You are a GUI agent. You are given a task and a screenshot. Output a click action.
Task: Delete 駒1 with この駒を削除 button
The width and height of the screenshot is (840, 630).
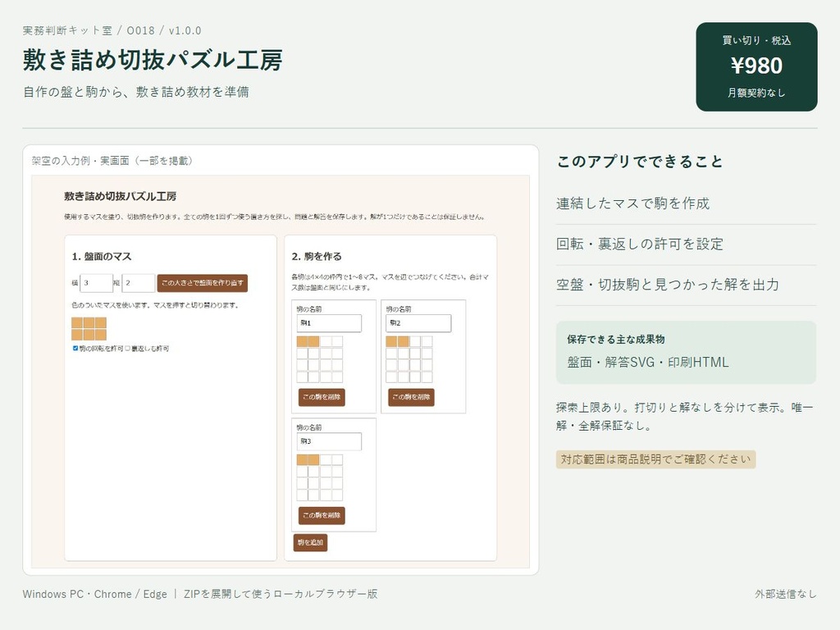[322, 398]
